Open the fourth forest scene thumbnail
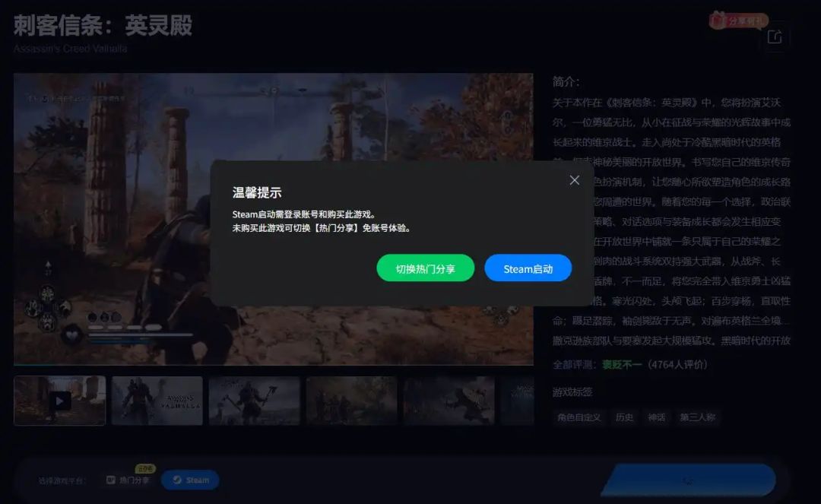The width and height of the screenshot is (821, 504). coord(352,401)
